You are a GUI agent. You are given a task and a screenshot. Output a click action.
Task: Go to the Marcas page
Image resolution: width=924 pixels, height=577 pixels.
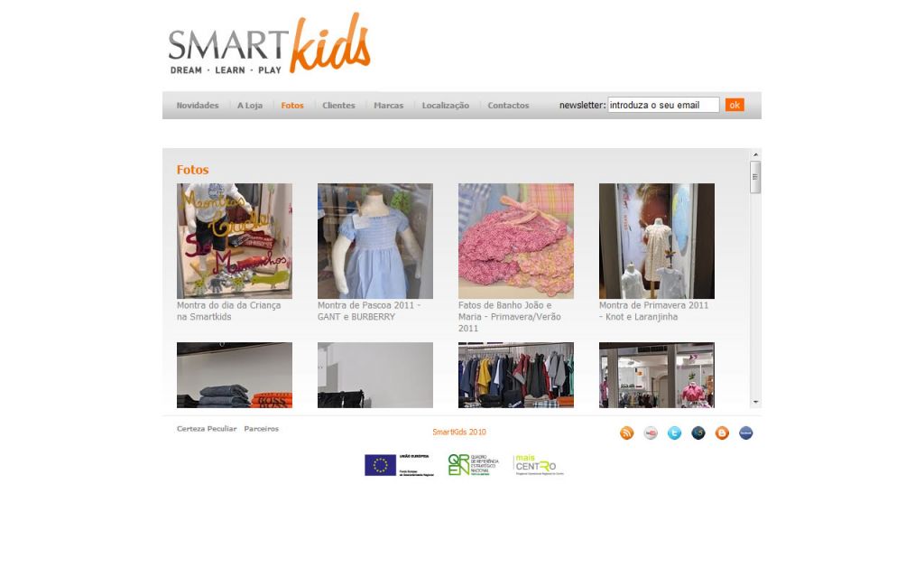(x=388, y=105)
